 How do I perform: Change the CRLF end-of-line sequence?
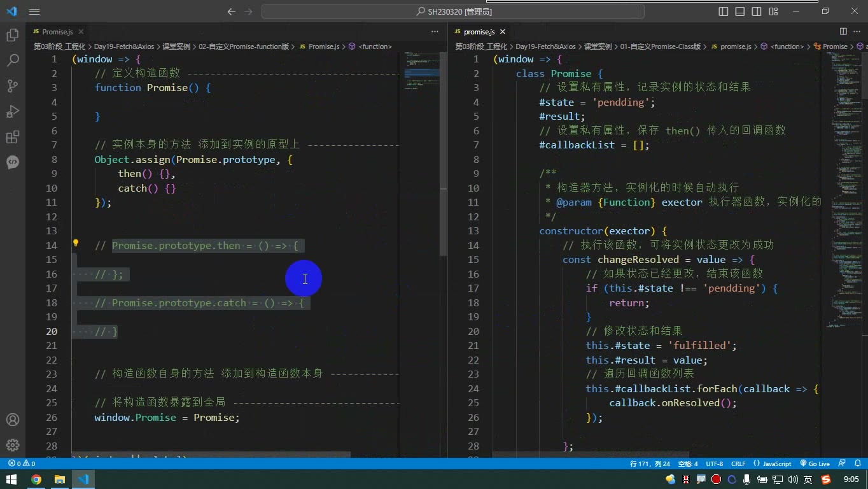[x=738, y=464]
